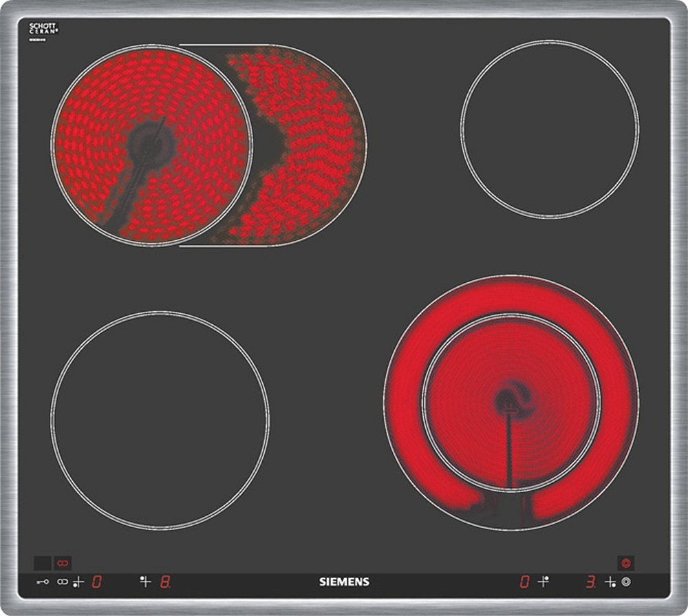688x616 pixels.
Task: Click the Siemens brand logo
Action: click(x=344, y=582)
